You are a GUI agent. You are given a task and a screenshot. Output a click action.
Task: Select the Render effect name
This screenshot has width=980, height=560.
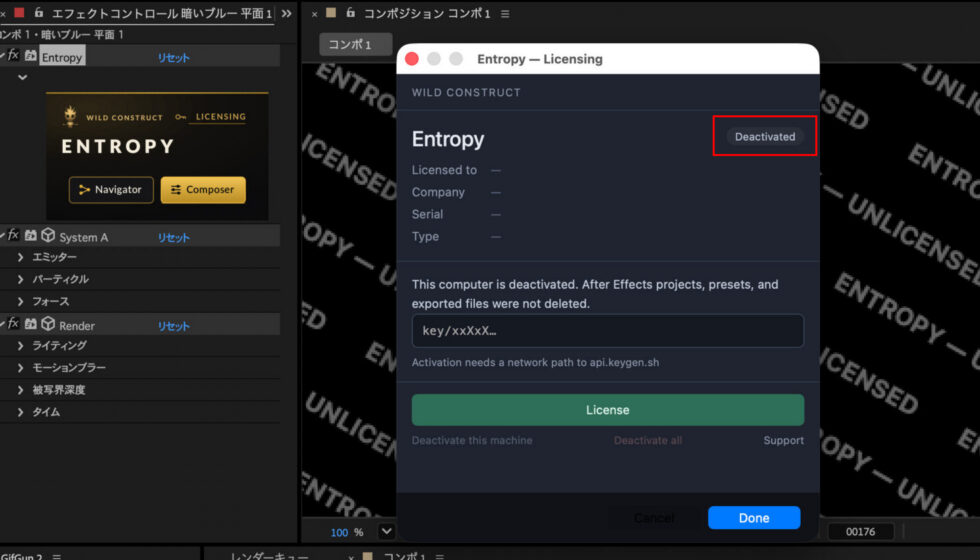click(77, 326)
